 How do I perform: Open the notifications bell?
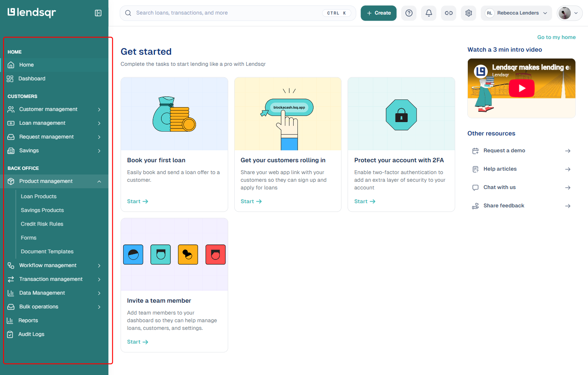429,13
